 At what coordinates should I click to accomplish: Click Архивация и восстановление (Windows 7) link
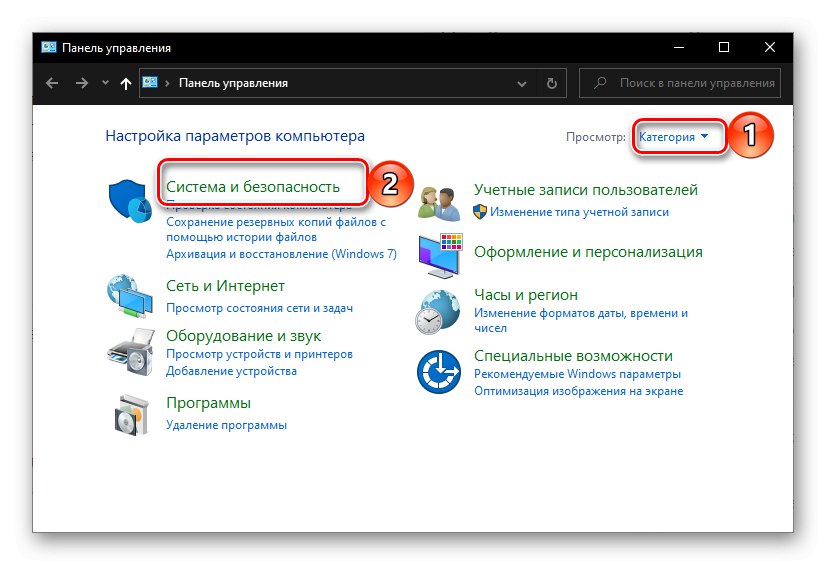point(281,254)
